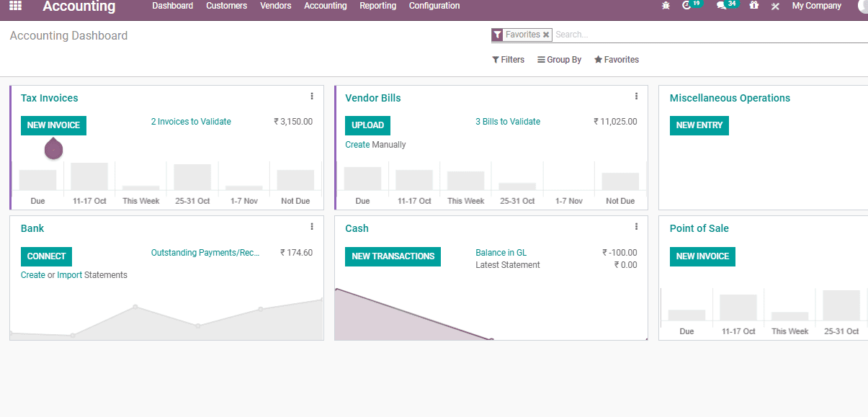Open the Vendors menu
868x417 pixels.
(x=275, y=6)
